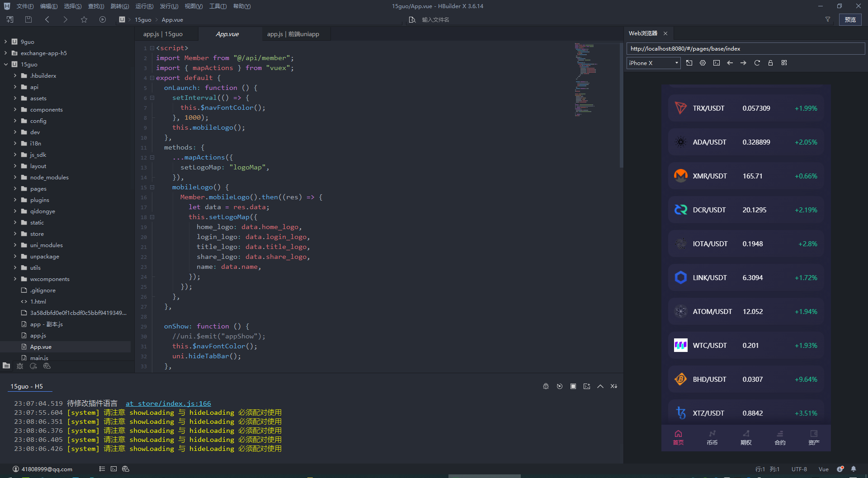Click the filter funnel icon in top toolbar
This screenshot has height=478, width=868.
(828, 19)
